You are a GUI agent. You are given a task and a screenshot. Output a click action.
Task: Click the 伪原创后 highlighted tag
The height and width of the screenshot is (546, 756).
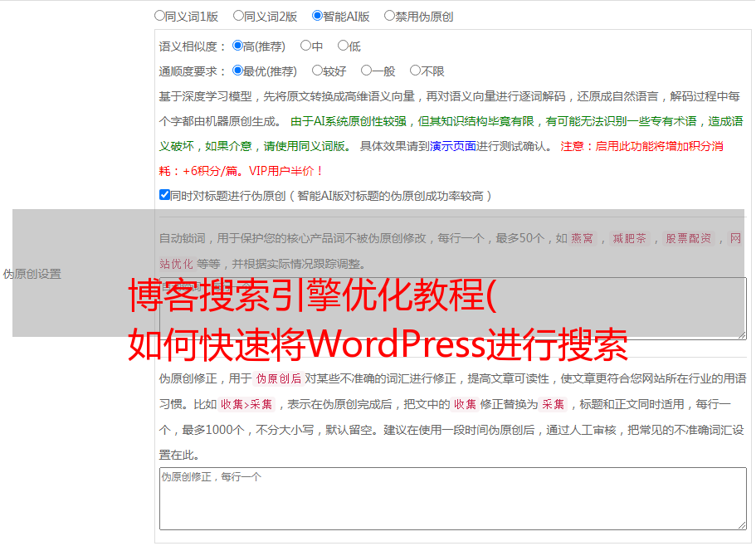pos(279,378)
